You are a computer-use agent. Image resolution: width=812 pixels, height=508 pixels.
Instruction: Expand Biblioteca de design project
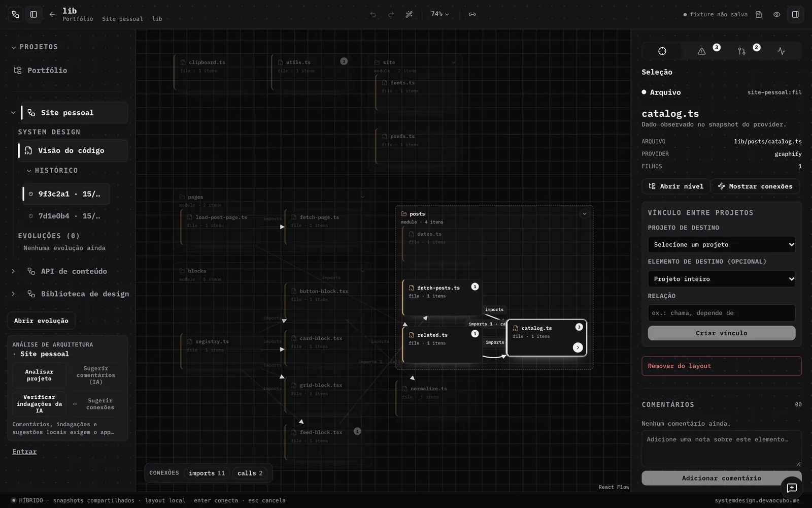click(13, 294)
